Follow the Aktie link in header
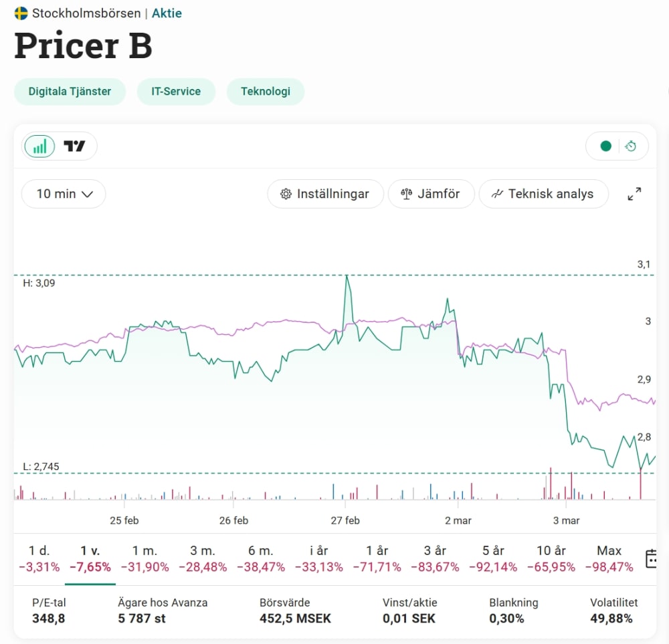Viewport: 669px width, 644px height. (x=167, y=13)
